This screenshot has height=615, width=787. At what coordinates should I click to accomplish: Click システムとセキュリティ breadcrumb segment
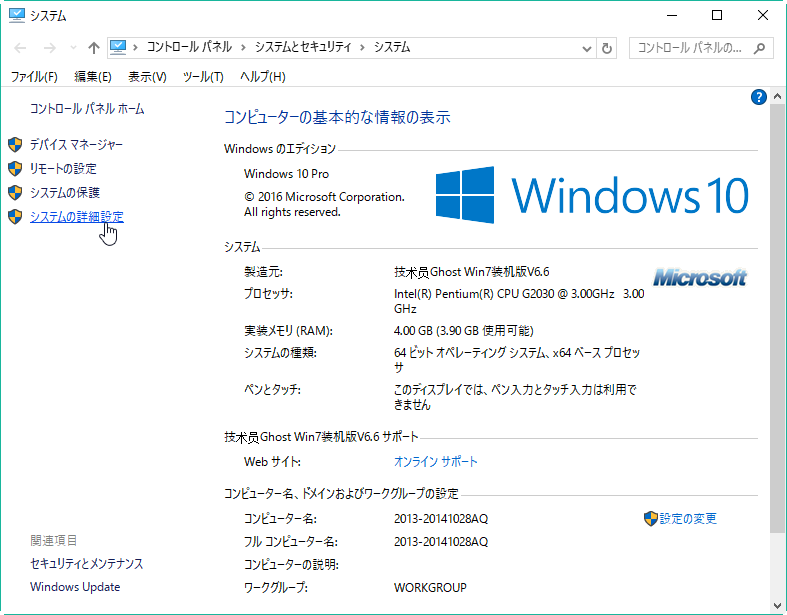(303, 47)
